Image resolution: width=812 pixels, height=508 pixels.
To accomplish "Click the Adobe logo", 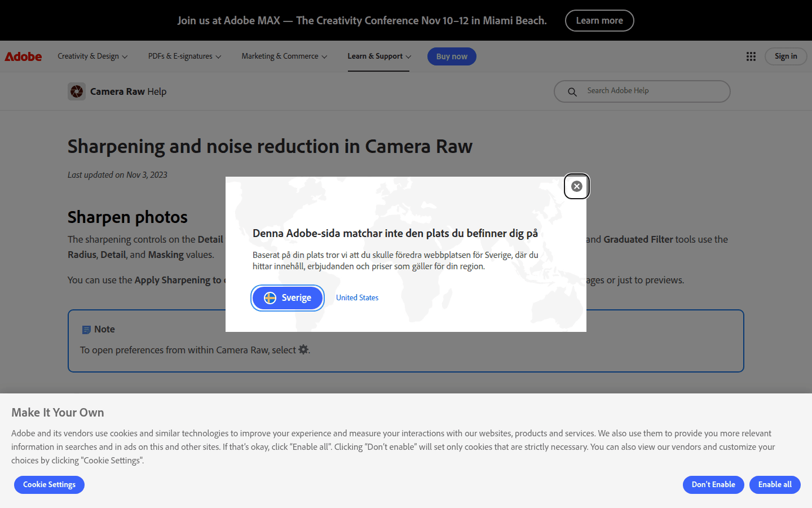I will click(x=23, y=56).
